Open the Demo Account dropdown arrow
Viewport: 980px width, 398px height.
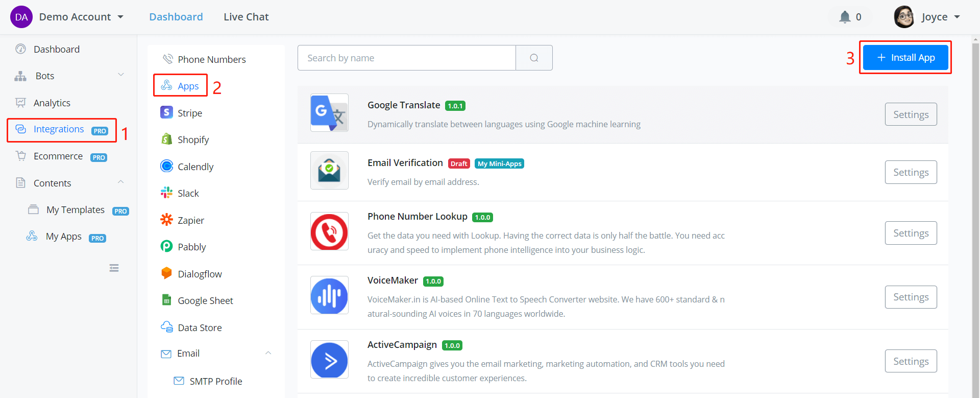pos(120,17)
